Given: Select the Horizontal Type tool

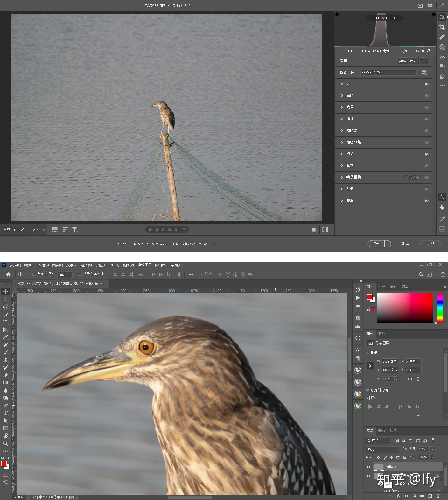Looking at the screenshot, I should coord(5,413).
